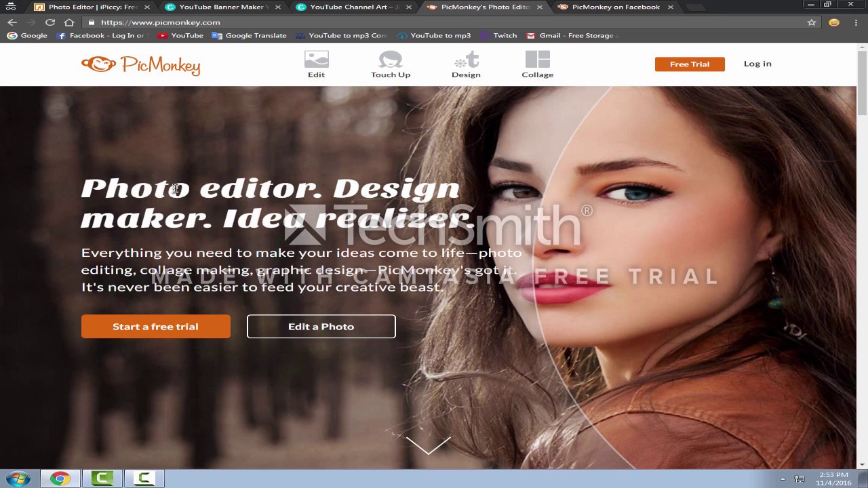Click Start a free trial button
Image resolution: width=868 pixels, height=488 pixels.
(155, 327)
